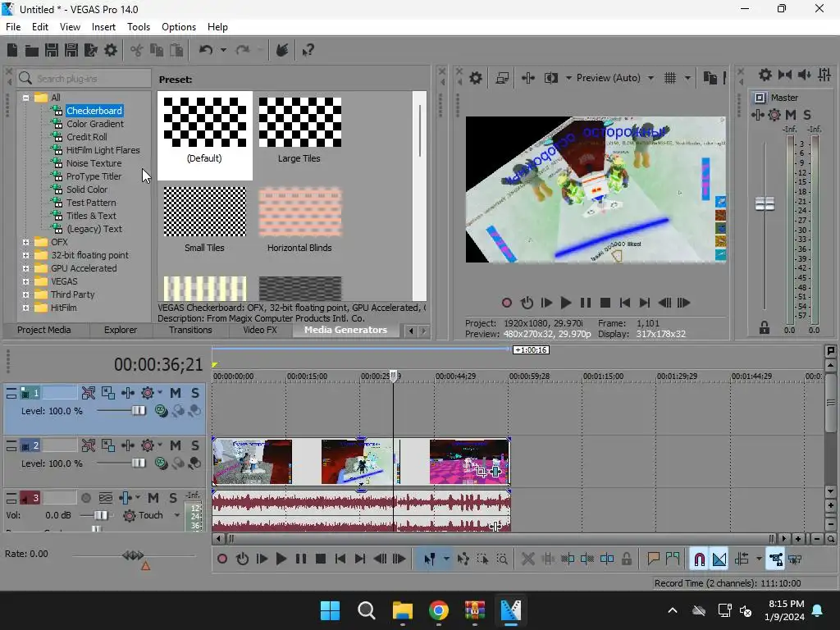Viewport: 840px width, 630px height.
Task: Play the timeline from transport bar
Action: [x=281, y=559]
